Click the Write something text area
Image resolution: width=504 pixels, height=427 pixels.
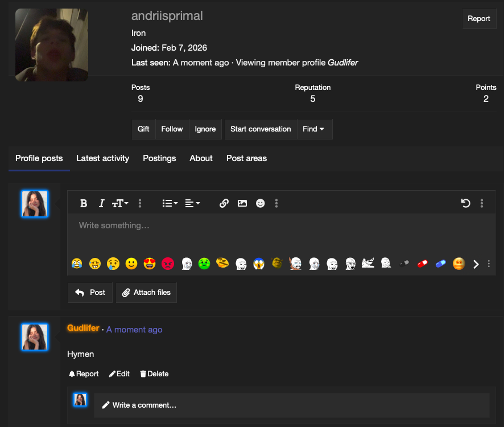pyautogui.click(x=281, y=233)
